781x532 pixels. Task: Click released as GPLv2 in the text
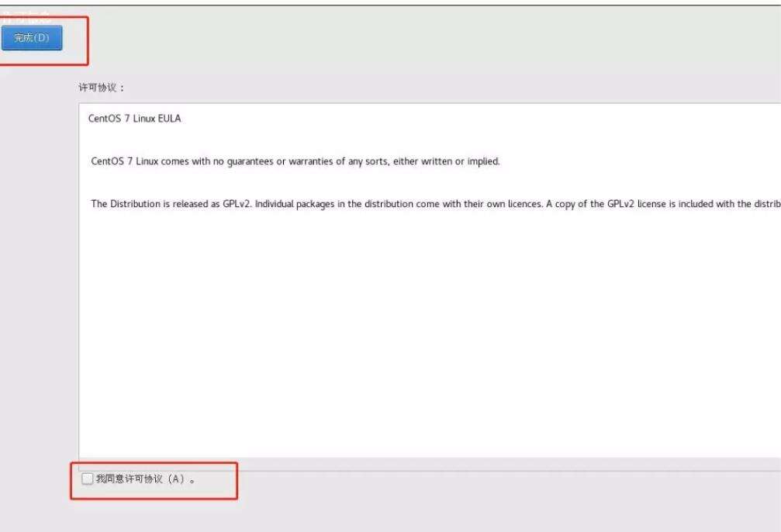coord(211,204)
